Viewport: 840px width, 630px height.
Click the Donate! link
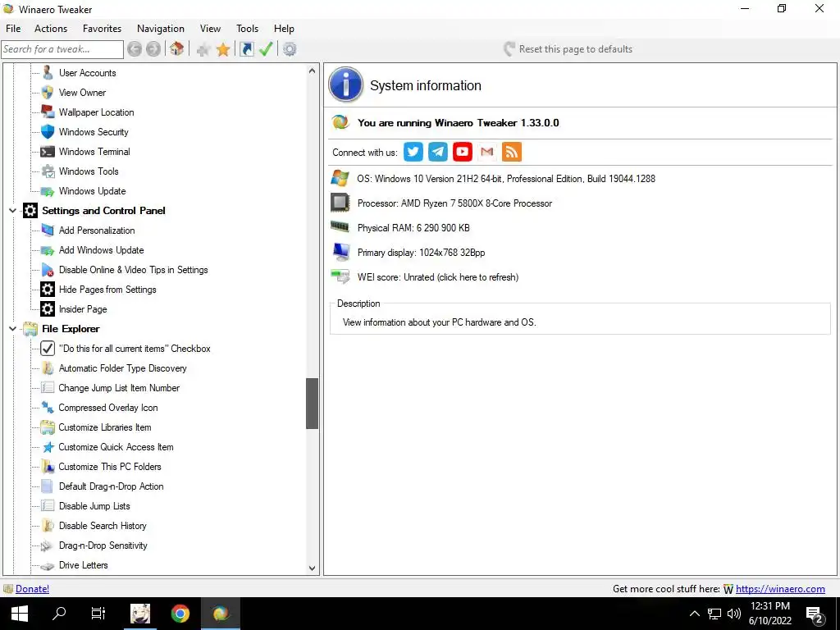32,589
